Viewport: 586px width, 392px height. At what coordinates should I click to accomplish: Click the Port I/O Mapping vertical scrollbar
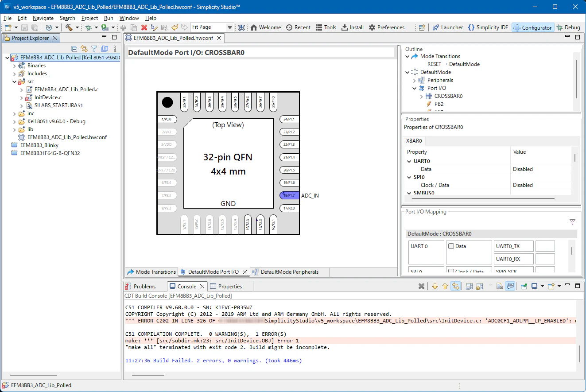572,251
